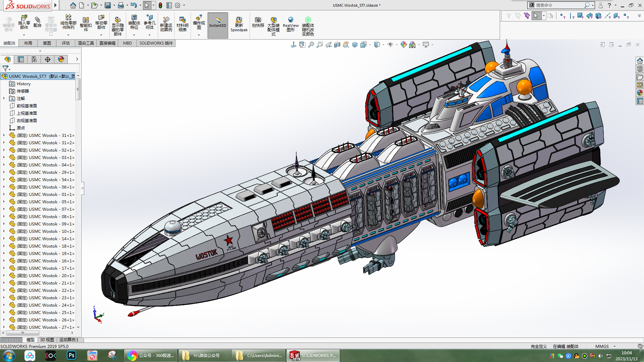Open the 渲染工具 render tools tab
The width and height of the screenshot is (644, 362).
86,43
